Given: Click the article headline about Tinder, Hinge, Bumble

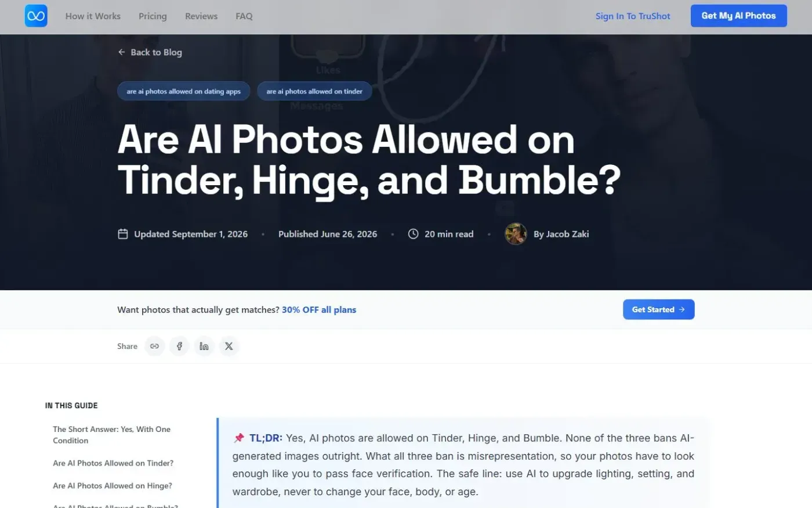Looking at the screenshot, I should 369,160.
